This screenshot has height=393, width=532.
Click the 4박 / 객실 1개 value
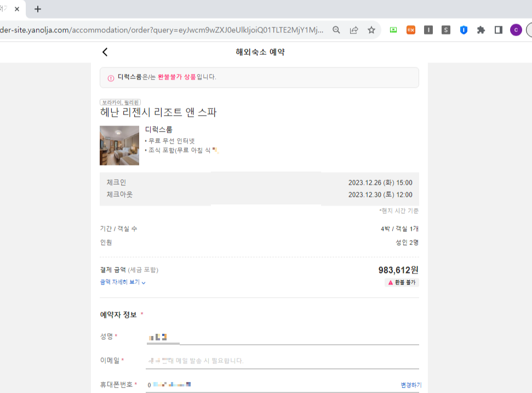pyautogui.click(x=399, y=229)
